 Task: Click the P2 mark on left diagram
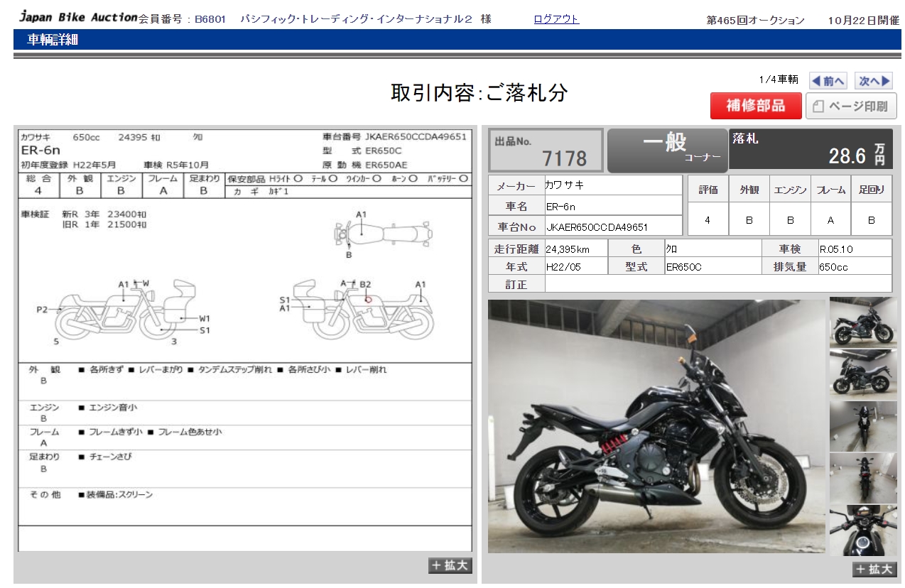tap(43, 310)
